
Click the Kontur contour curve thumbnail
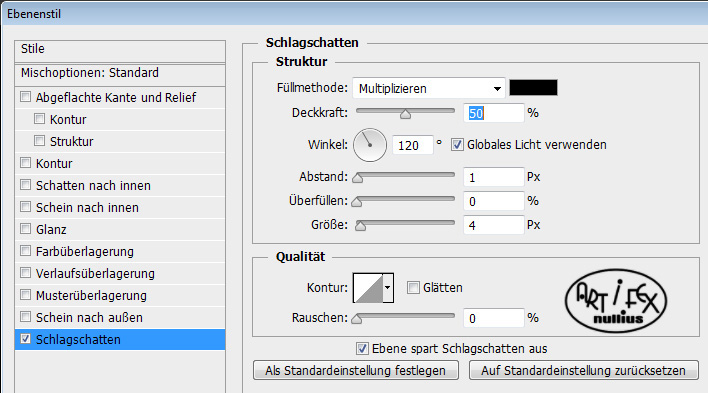tap(368, 288)
